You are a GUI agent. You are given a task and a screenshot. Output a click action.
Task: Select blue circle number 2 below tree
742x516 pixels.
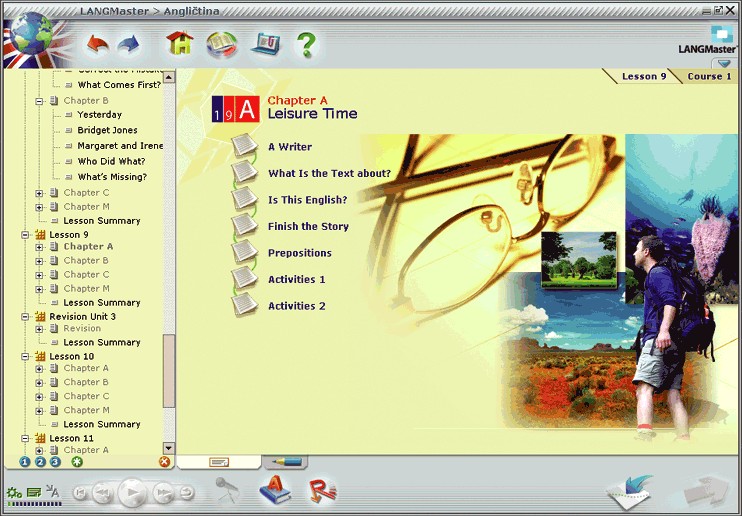point(40,462)
